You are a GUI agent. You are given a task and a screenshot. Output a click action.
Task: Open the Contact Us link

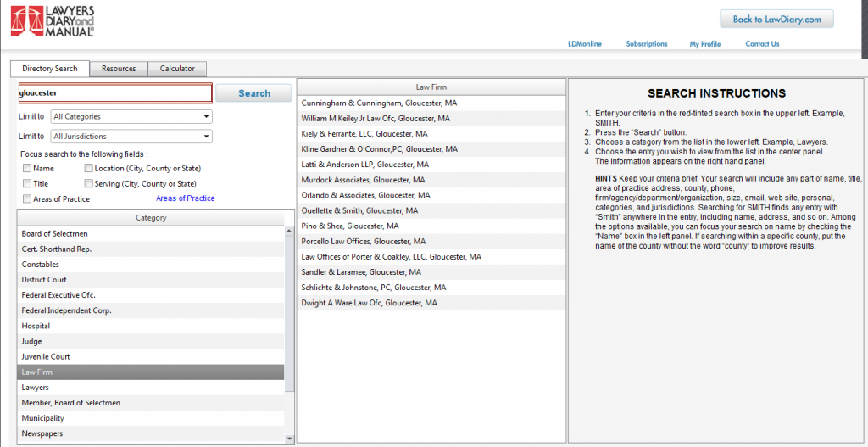pos(762,44)
